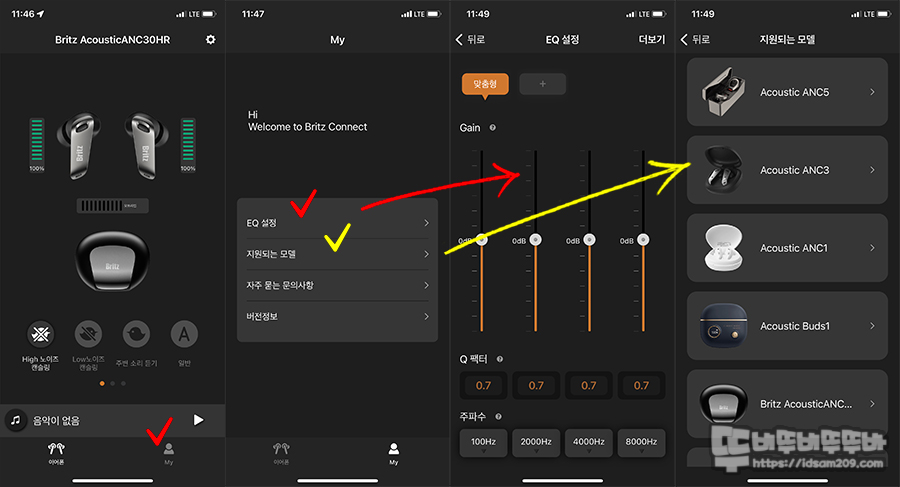
Task: Open 지원되는 모델 menu row
Action: point(338,254)
